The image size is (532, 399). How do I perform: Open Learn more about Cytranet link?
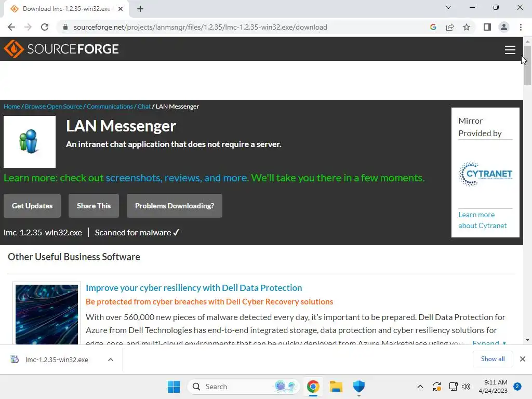tap(483, 220)
